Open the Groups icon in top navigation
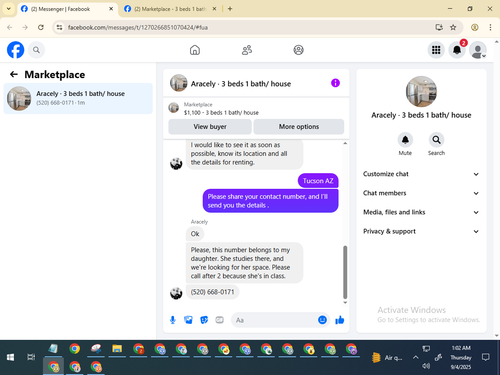 298,50
